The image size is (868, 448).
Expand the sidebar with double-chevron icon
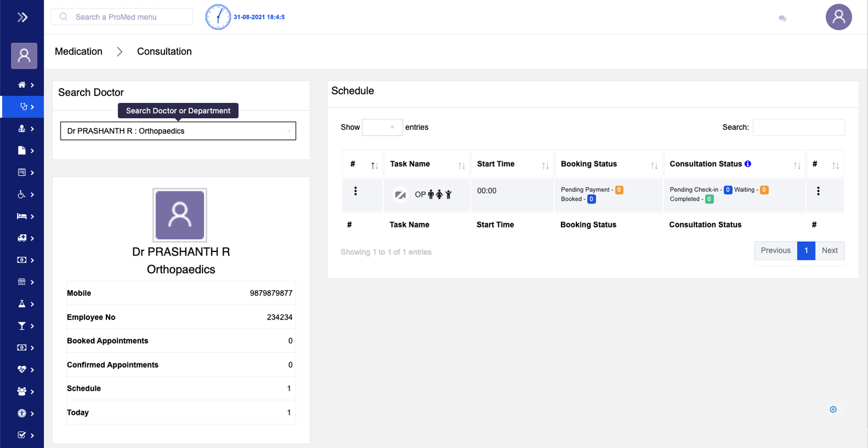(x=22, y=17)
